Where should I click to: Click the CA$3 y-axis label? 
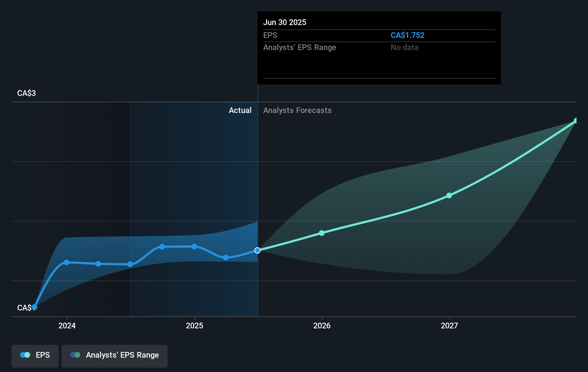[26, 93]
